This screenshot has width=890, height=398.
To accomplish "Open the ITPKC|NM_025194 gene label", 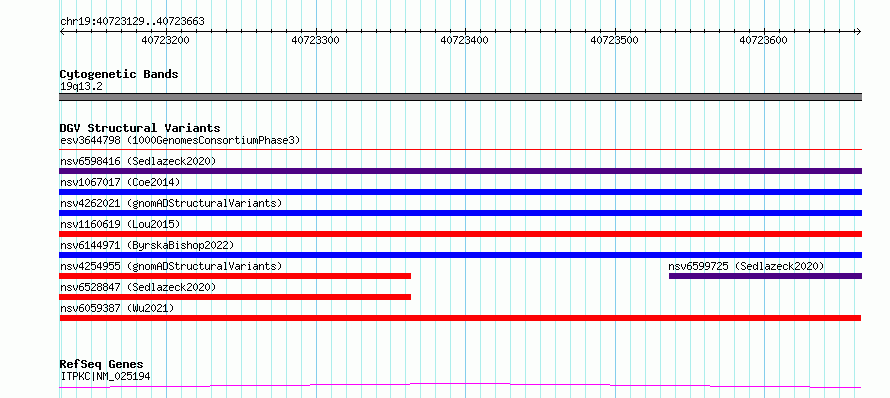I will 105,376.
